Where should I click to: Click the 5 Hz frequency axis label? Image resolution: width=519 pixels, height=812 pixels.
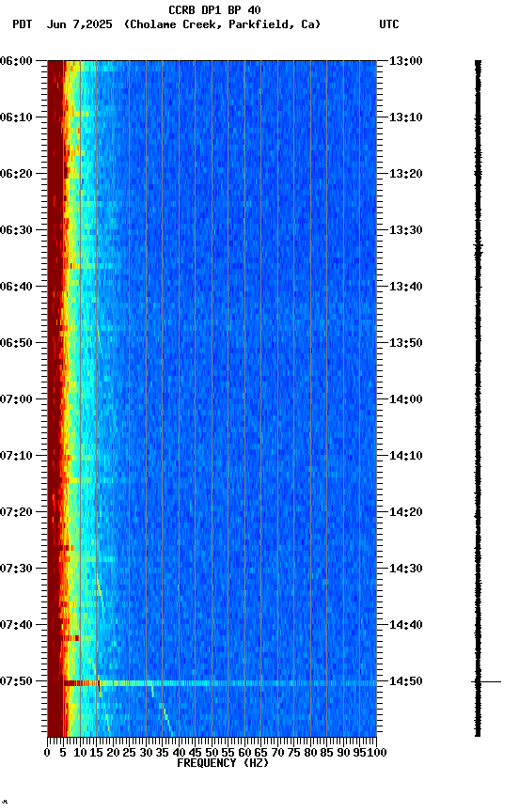(63, 753)
